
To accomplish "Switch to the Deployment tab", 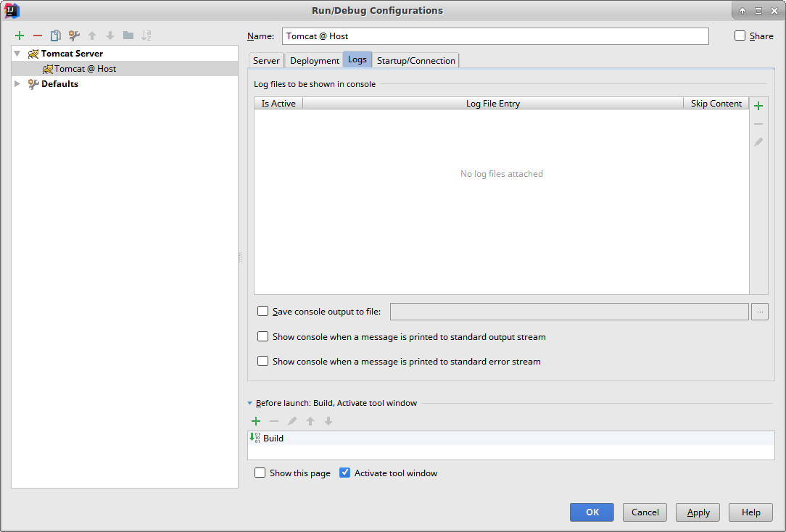I will coord(314,61).
